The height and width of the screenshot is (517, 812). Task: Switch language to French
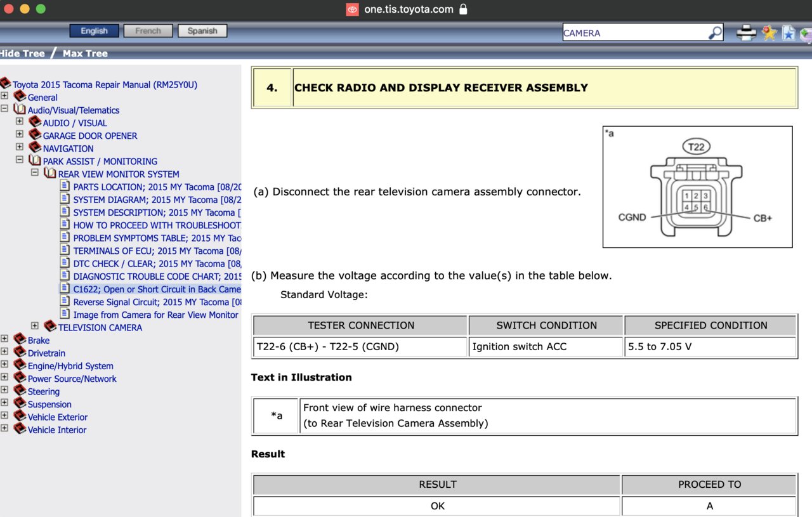click(x=148, y=30)
